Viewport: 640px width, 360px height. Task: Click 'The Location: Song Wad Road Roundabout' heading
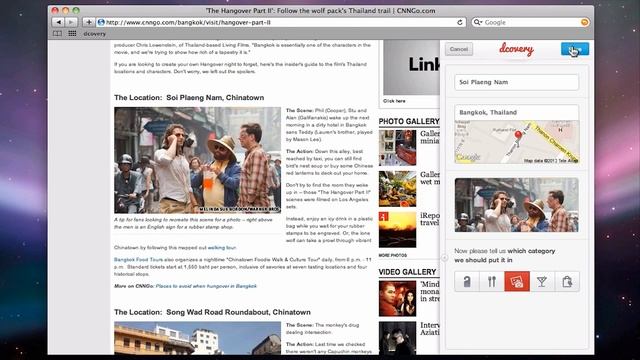coord(212,312)
